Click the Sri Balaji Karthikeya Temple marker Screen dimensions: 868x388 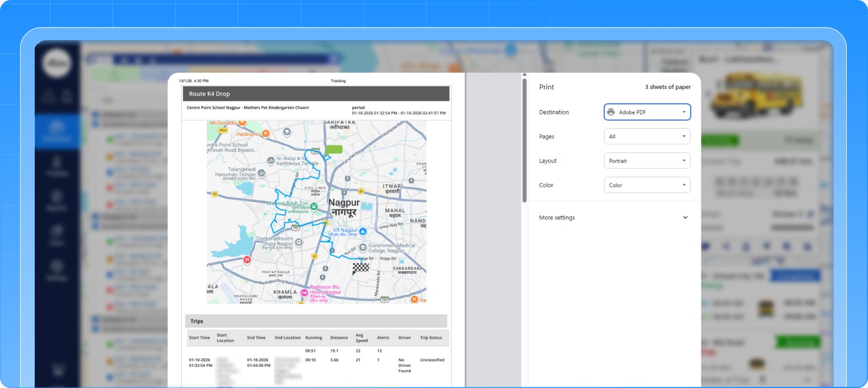271,160
